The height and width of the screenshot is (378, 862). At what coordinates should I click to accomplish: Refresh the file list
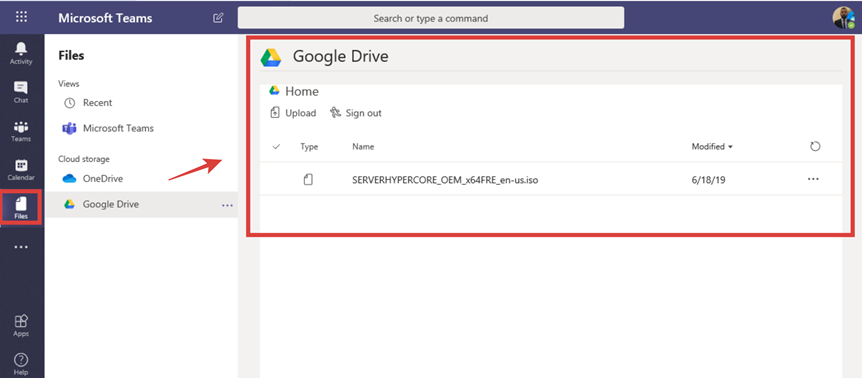815,146
